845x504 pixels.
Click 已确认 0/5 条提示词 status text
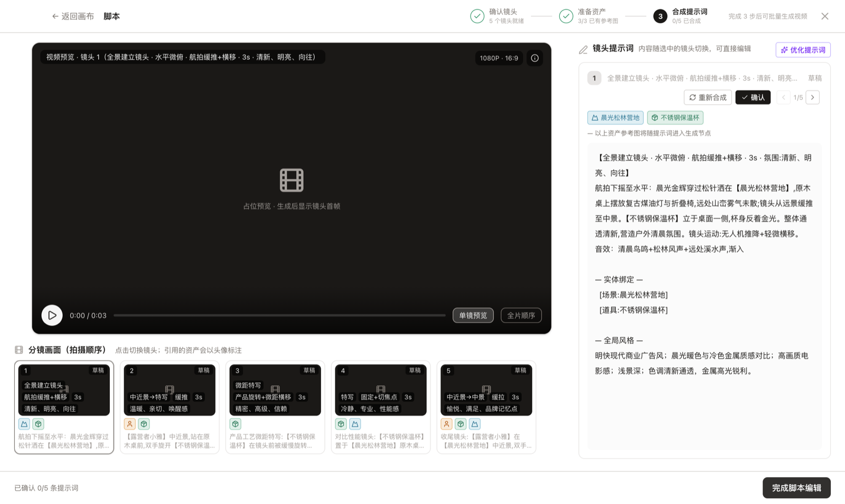click(46, 488)
